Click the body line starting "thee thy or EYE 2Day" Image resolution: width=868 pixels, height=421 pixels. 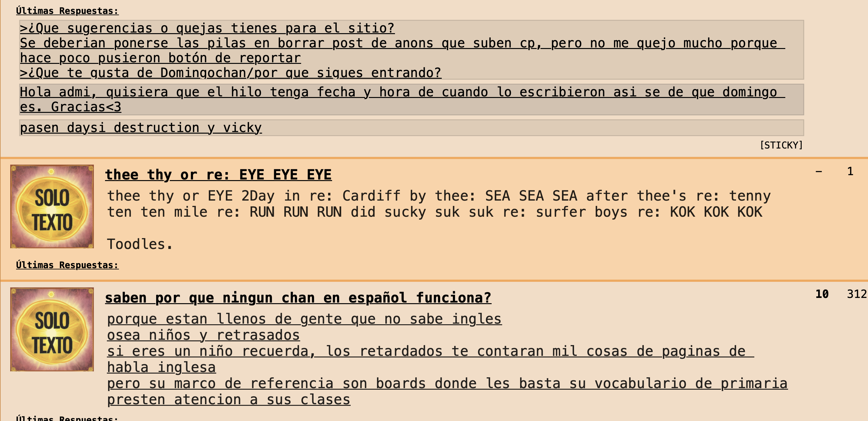coord(438,196)
